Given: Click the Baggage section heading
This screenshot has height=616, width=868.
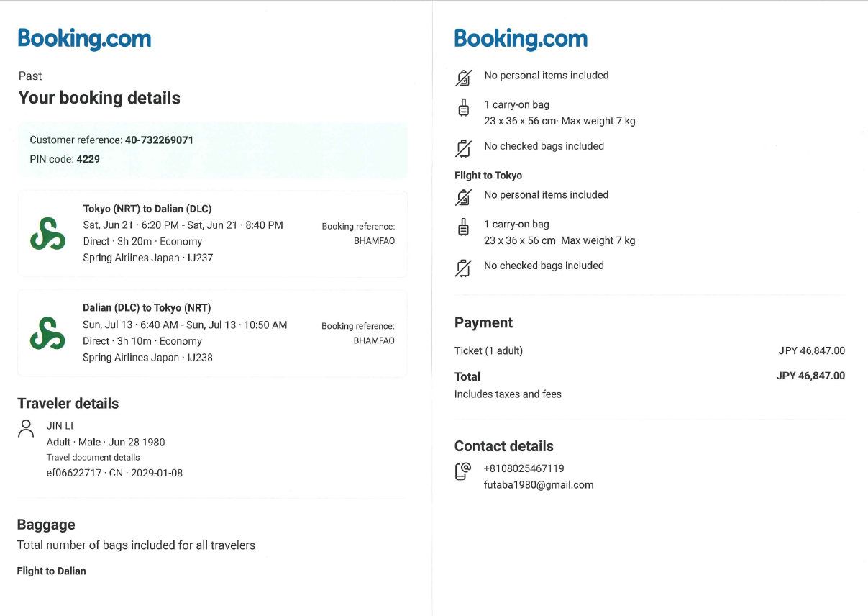Looking at the screenshot, I should click(46, 525).
